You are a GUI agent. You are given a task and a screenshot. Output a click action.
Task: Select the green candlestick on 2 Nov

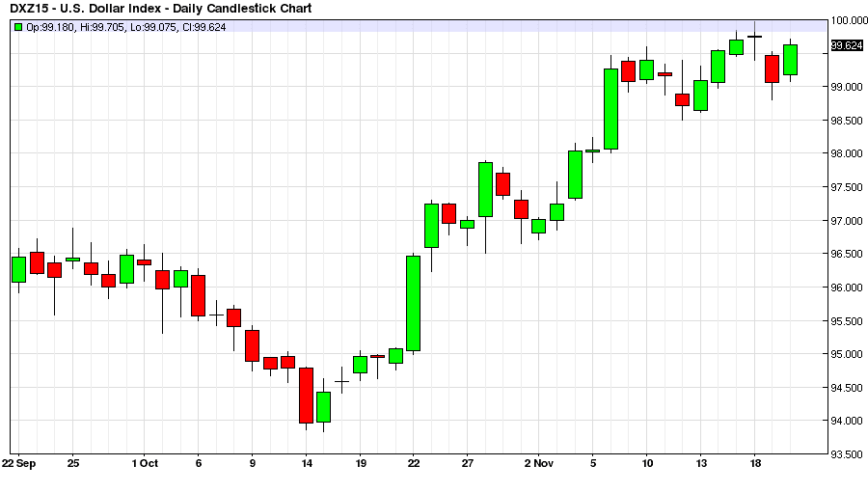(x=538, y=226)
